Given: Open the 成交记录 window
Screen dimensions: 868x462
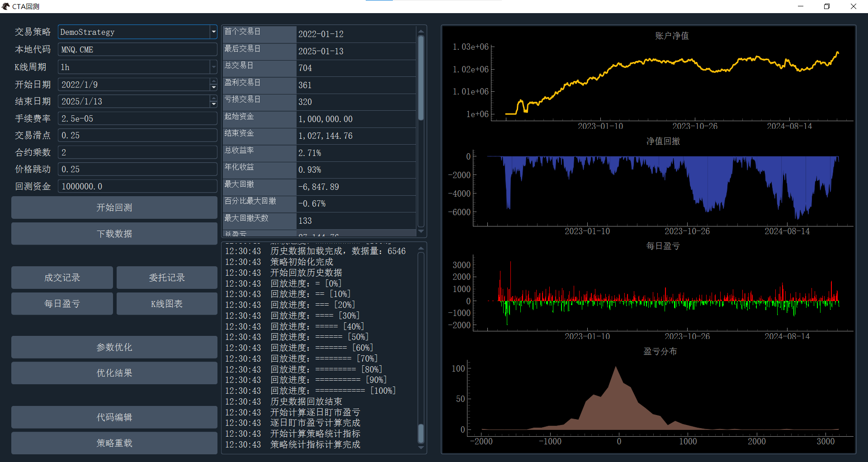Looking at the screenshot, I should coord(62,278).
